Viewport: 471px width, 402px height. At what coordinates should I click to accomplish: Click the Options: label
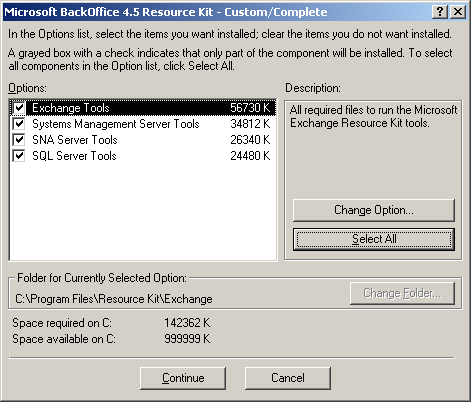pos(28,88)
